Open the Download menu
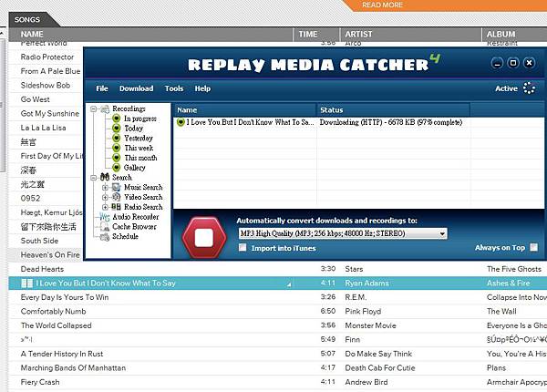The height and width of the screenshot is (392, 547). tap(137, 88)
